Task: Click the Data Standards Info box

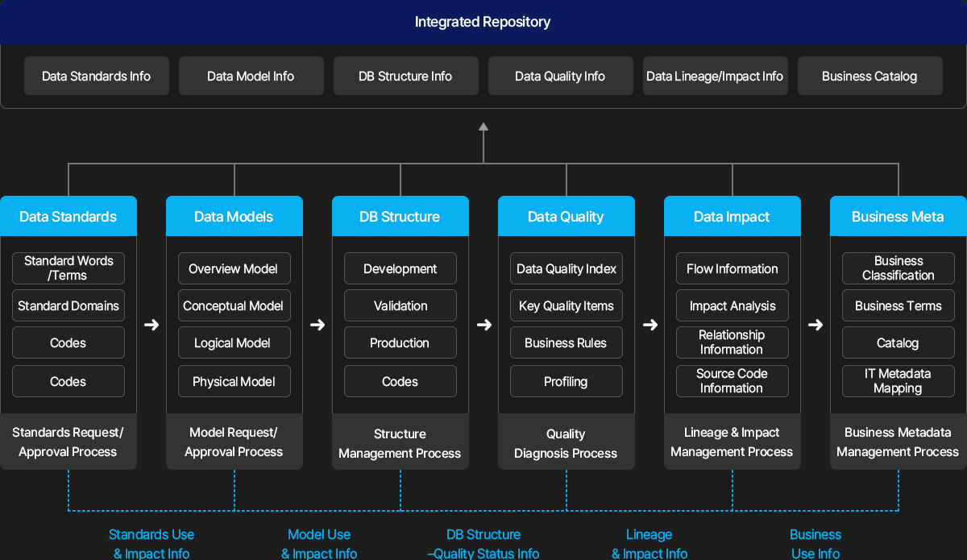Action: pos(97,76)
